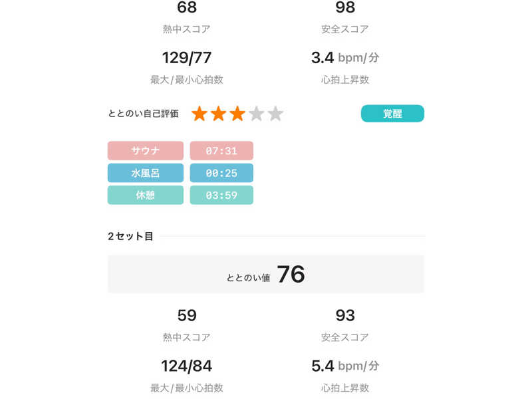Click the ととのい値 76 banner

[x=266, y=274]
